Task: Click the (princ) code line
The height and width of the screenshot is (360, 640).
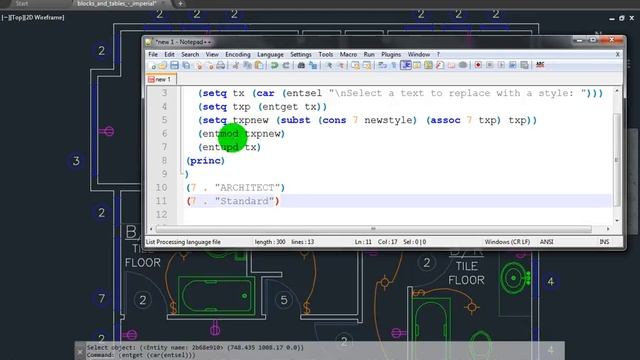Action: [x=205, y=161]
